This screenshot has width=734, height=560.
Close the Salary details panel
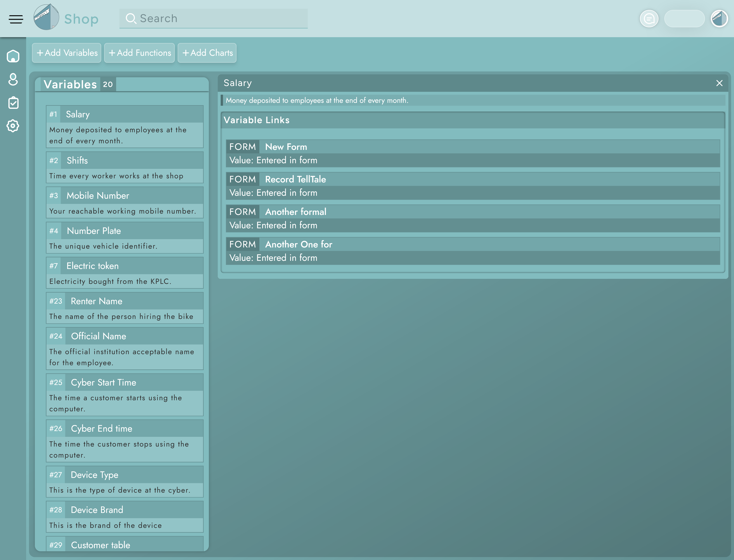(x=719, y=83)
